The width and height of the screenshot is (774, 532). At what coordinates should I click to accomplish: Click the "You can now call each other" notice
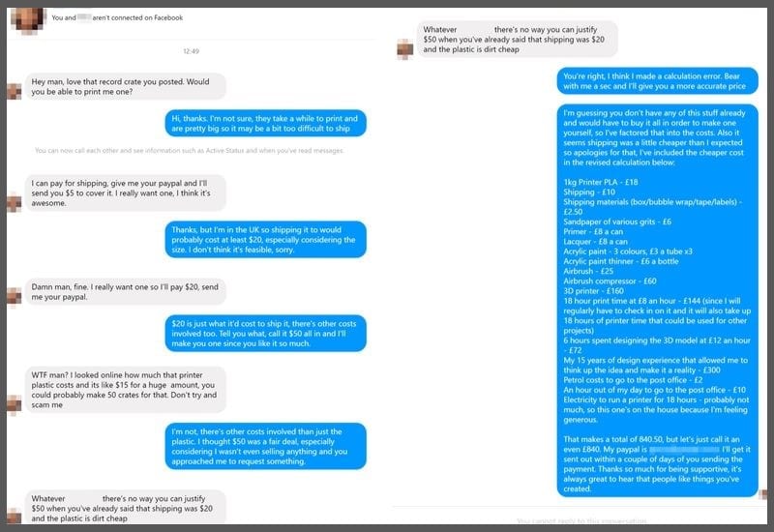click(189, 151)
